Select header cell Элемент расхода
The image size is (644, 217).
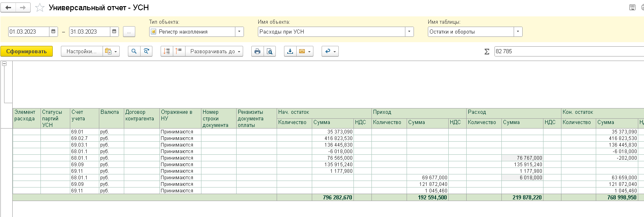[27, 118]
